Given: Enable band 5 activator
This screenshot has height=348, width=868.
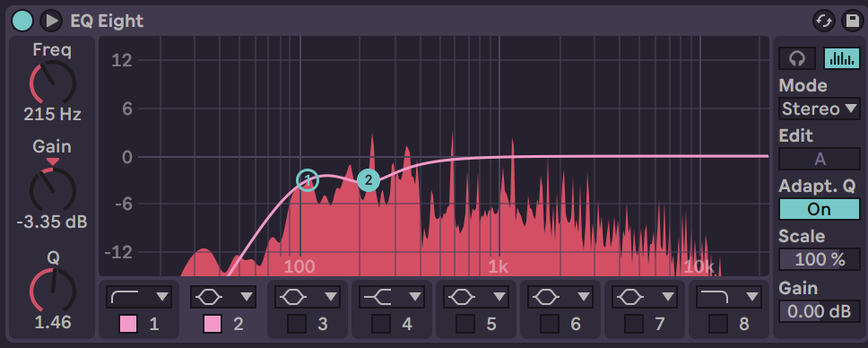Looking at the screenshot, I should click(x=465, y=324).
